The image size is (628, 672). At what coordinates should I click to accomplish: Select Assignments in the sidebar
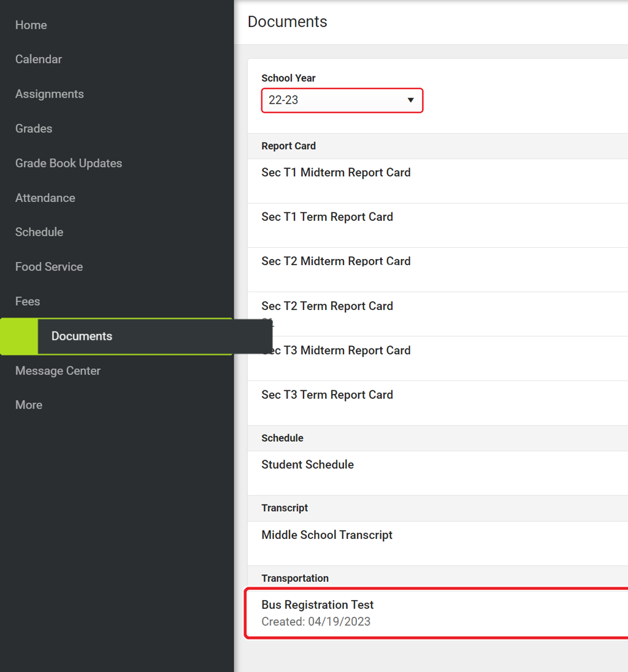(50, 94)
